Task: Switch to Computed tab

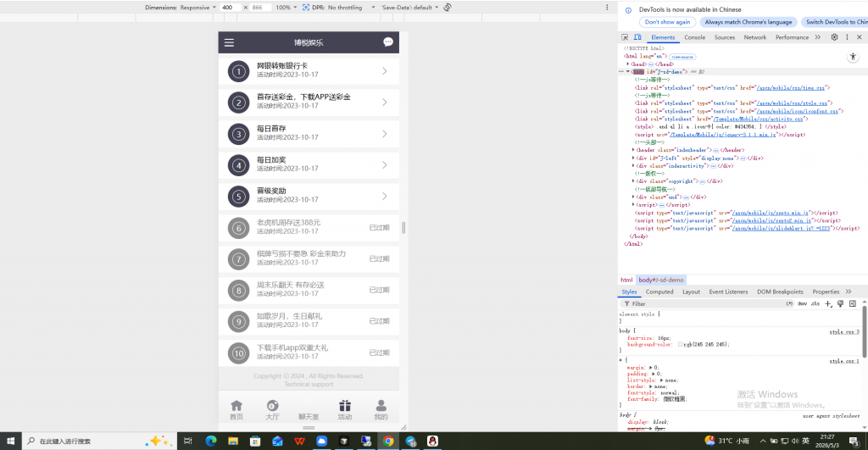Action: pos(659,292)
